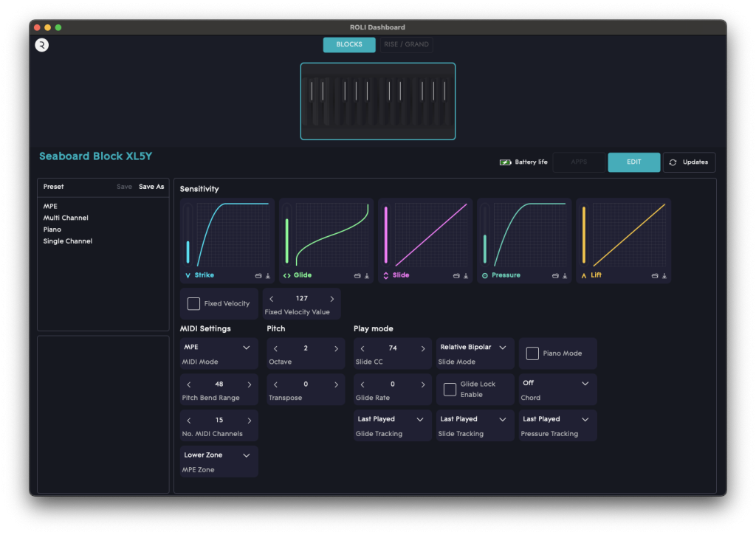Click the eraser icon in Strike panel
The width and height of the screenshot is (756, 535).
click(258, 276)
